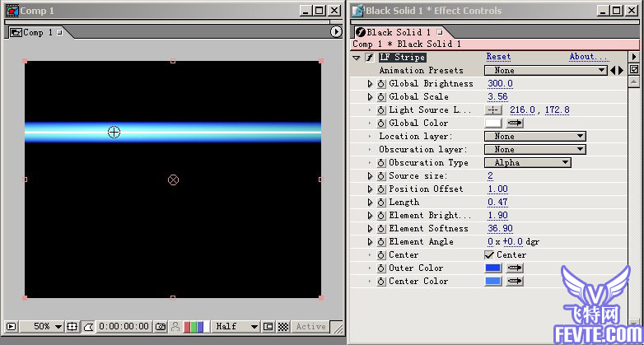Collapse the LF Stripe effect triangle
Viewport: 644px width, 345px height.
[x=357, y=58]
